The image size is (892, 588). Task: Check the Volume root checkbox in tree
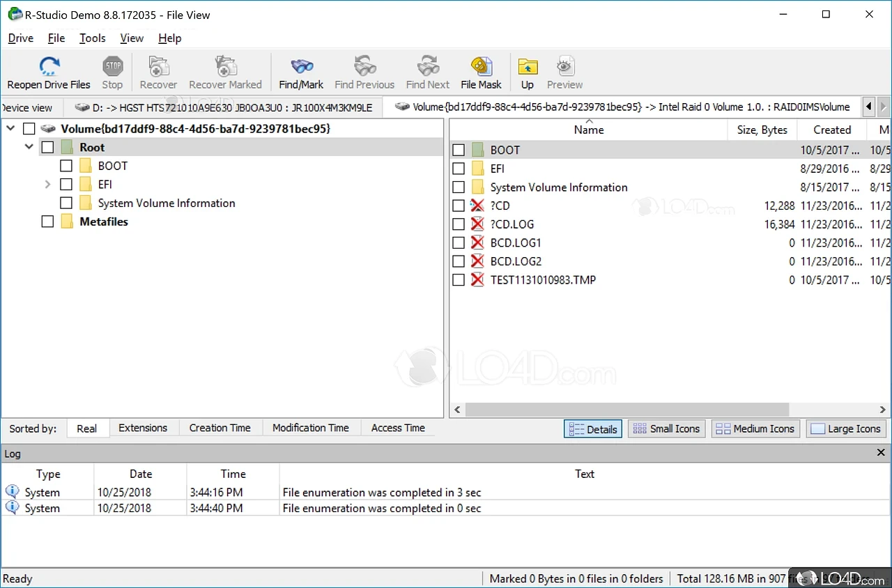point(29,129)
